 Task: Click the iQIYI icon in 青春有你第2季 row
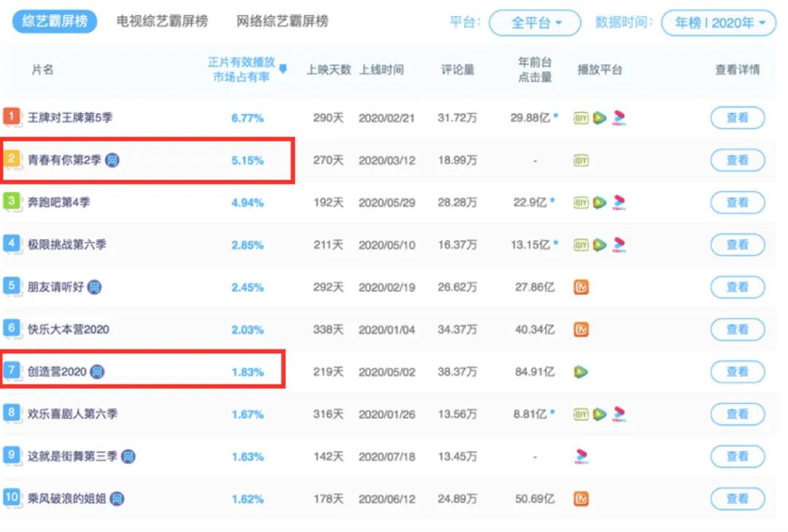pyautogui.click(x=581, y=161)
